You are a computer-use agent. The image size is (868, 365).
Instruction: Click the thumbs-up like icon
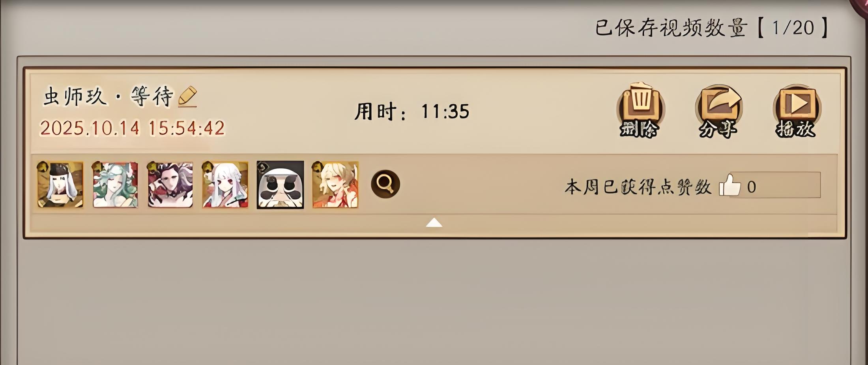point(730,185)
